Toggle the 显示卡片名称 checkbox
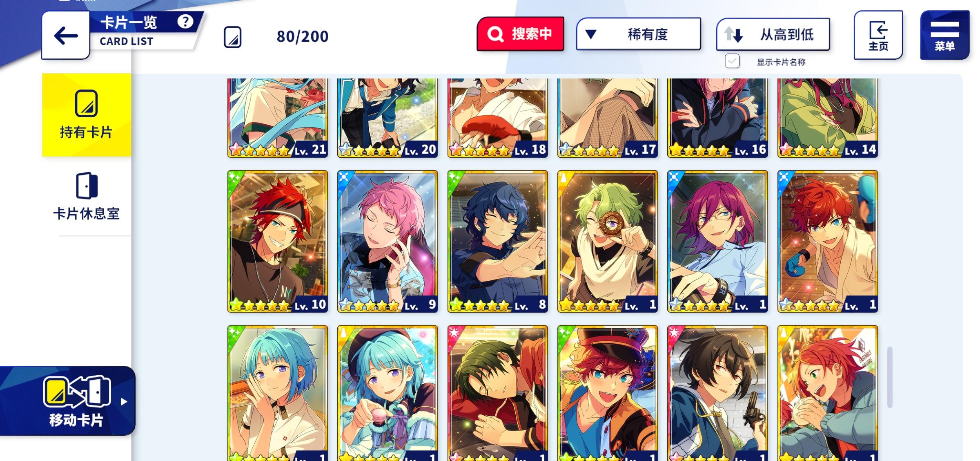Image resolution: width=980 pixels, height=461 pixels. point(732,61)
